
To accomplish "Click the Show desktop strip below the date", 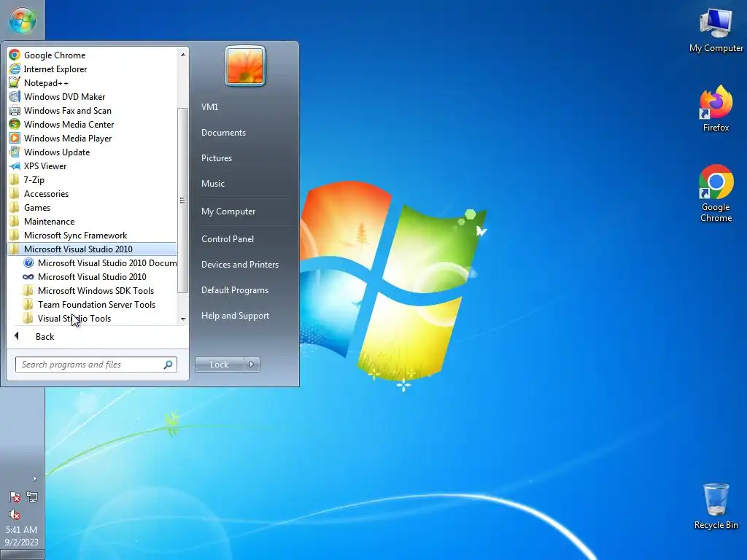I will pyautogui.click(x=22, y=555).
